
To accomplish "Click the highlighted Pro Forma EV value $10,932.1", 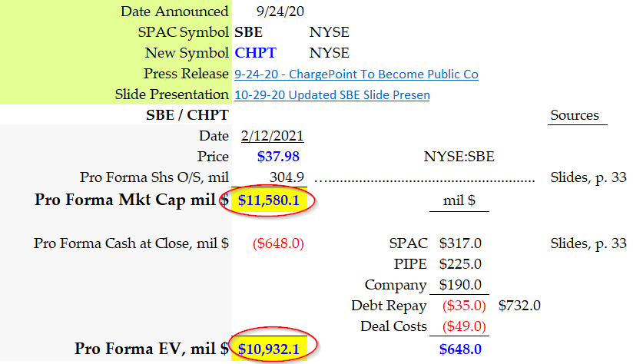I will tap(268, 349).
